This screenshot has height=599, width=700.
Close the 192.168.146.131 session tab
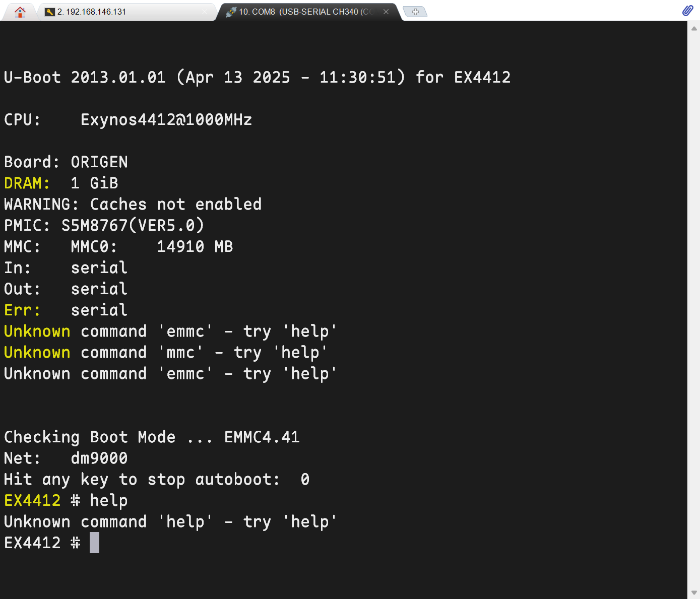(205, 12)
